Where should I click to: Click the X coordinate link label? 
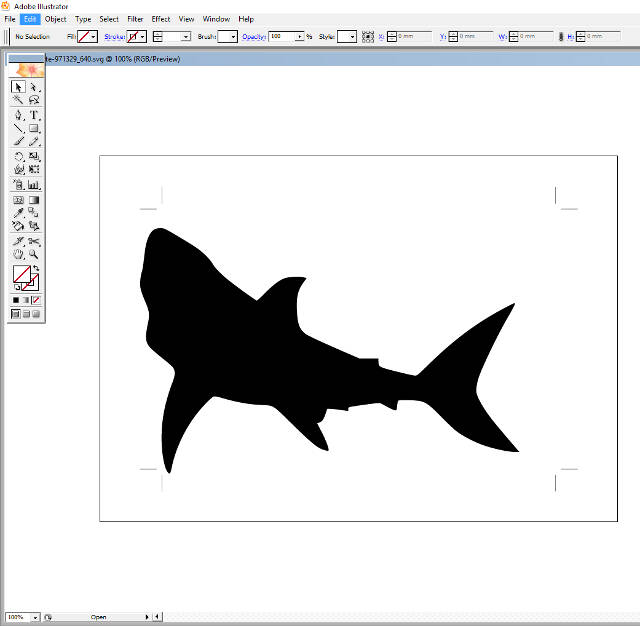(381, 37)
